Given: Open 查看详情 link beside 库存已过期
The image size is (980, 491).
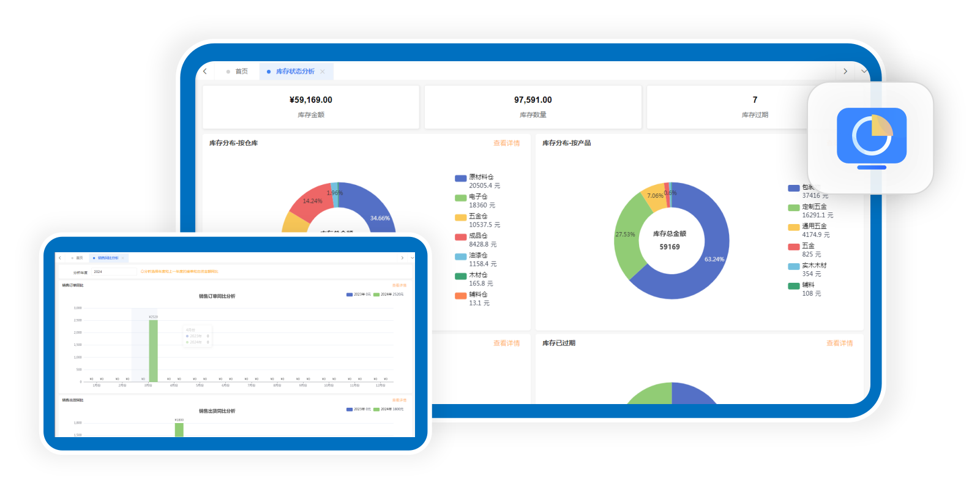Looking at the screenshot, I should pos(839,343).
